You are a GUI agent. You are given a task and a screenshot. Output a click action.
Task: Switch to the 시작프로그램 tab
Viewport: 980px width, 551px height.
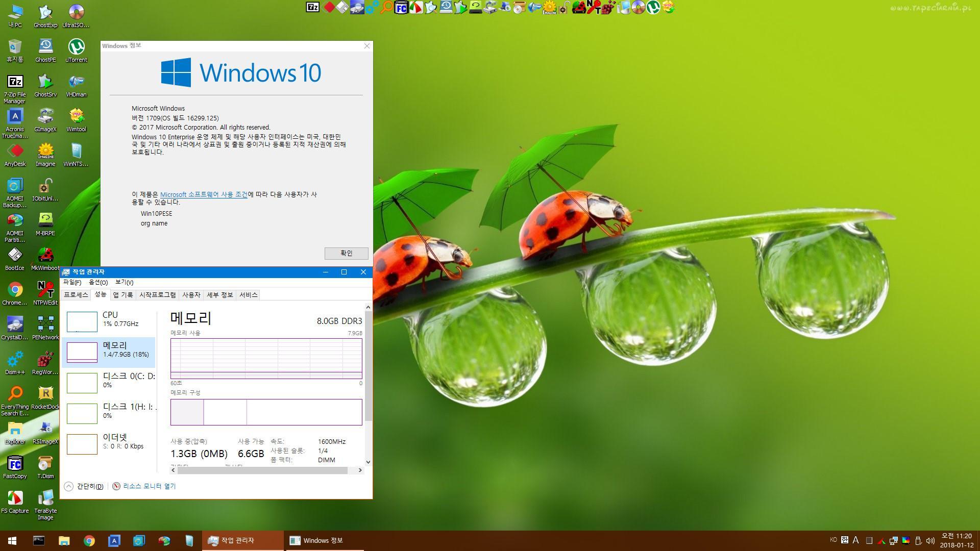pos(158,295)
